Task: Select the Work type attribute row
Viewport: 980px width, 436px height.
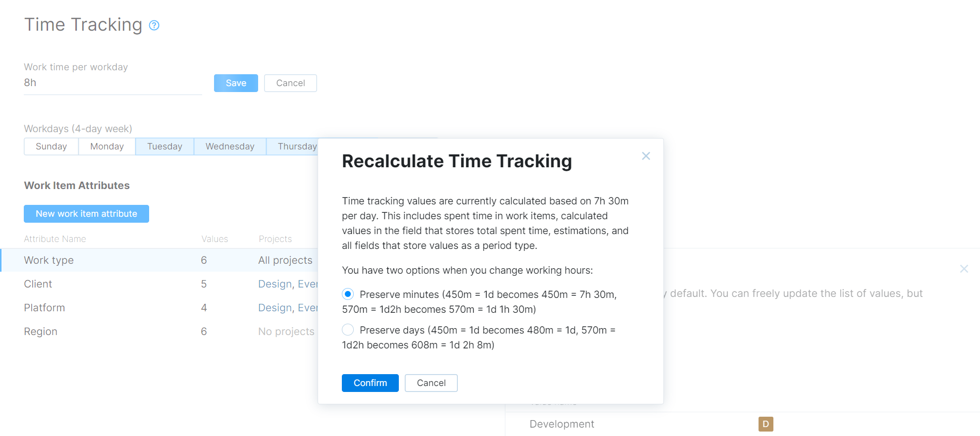Action: (x=49, y=260)
